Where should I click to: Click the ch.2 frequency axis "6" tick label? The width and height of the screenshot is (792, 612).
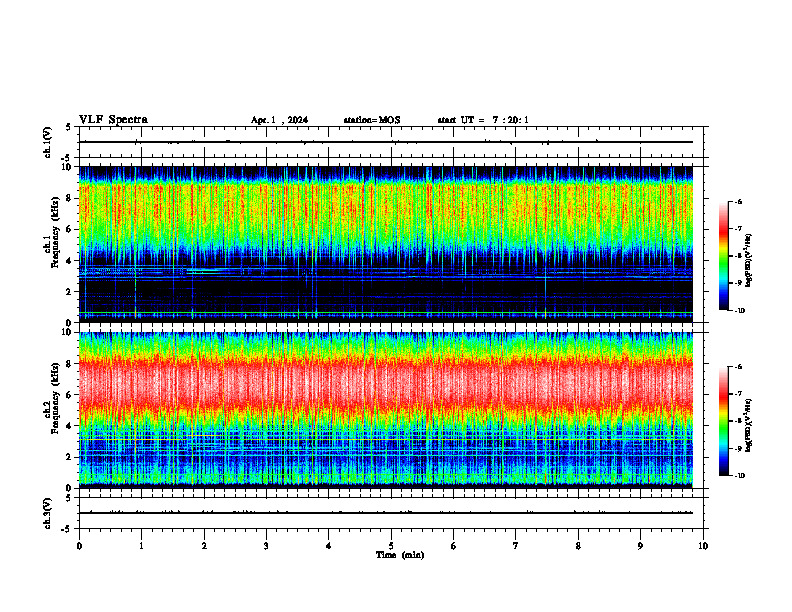point(69,395)
